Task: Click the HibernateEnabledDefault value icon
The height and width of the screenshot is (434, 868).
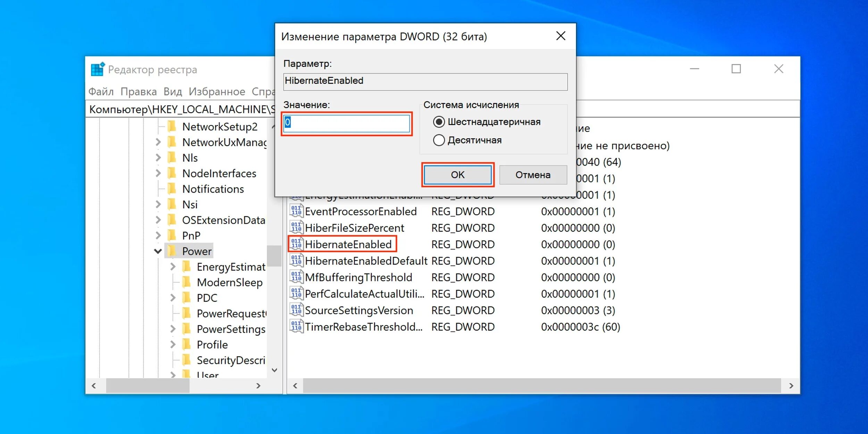Action: [296, 261]
